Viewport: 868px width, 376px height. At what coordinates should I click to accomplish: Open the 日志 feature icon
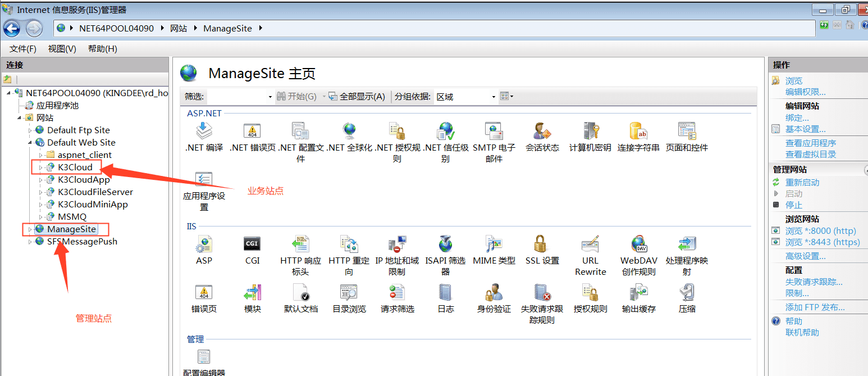446,292
